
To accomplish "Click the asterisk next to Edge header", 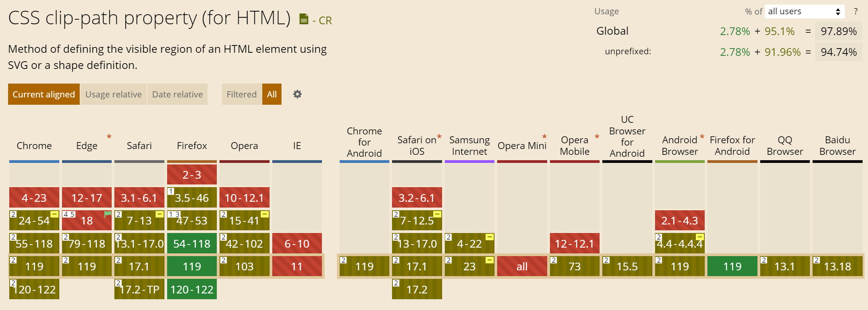I will [109, 137].
